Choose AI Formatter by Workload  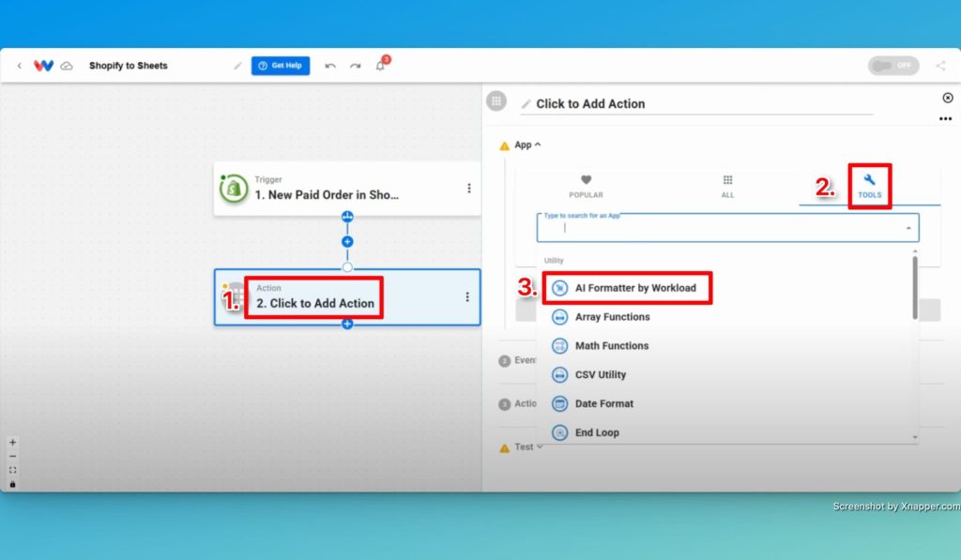click(635, 288)
